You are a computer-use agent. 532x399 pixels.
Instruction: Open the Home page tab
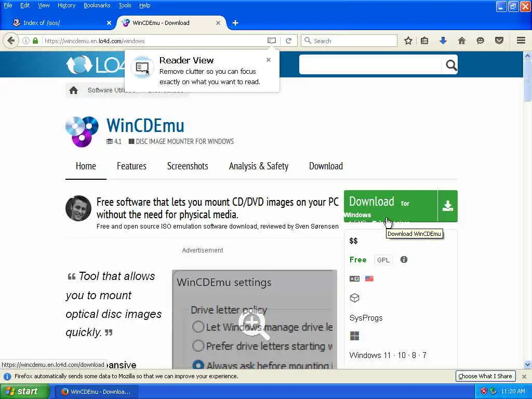click(86, 166)
